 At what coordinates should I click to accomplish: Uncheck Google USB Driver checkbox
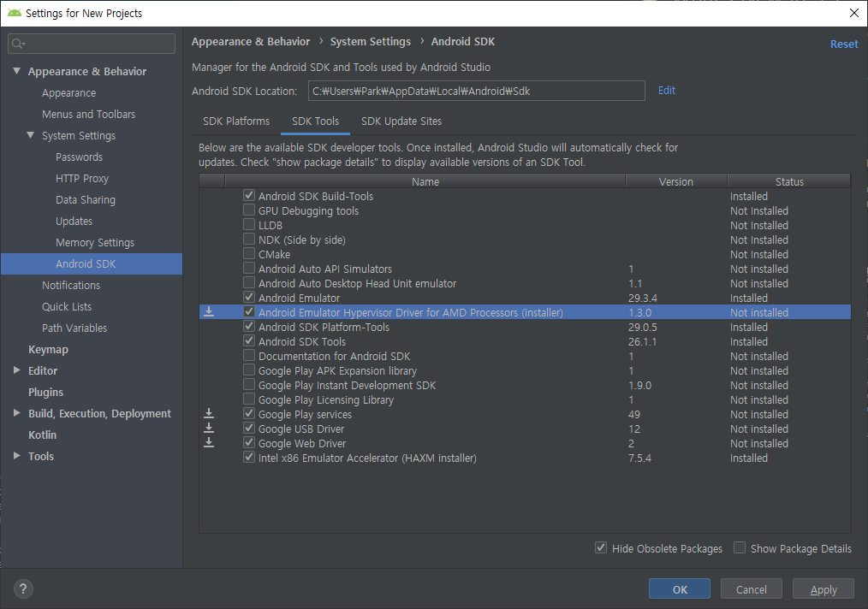249,429
